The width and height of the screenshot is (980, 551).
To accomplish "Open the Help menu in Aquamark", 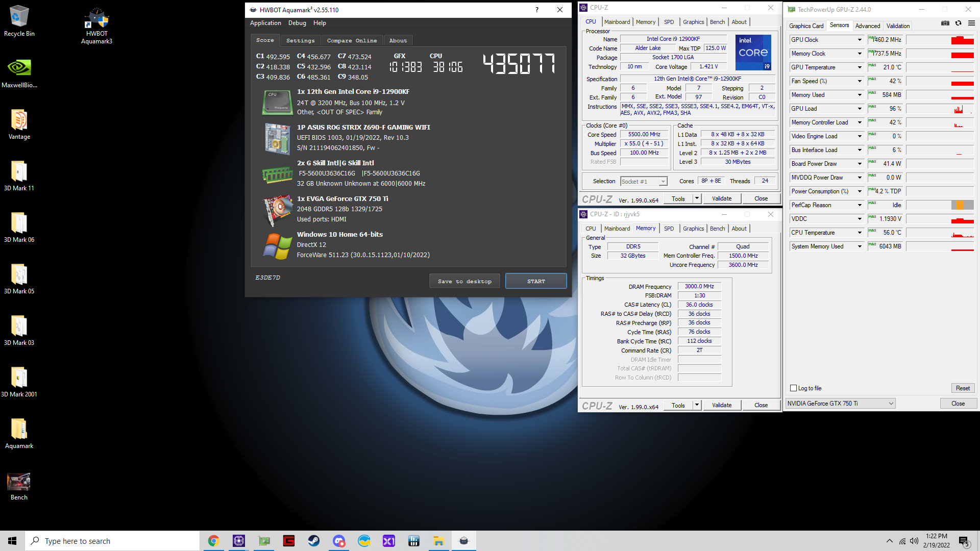I will coord(320,23).
